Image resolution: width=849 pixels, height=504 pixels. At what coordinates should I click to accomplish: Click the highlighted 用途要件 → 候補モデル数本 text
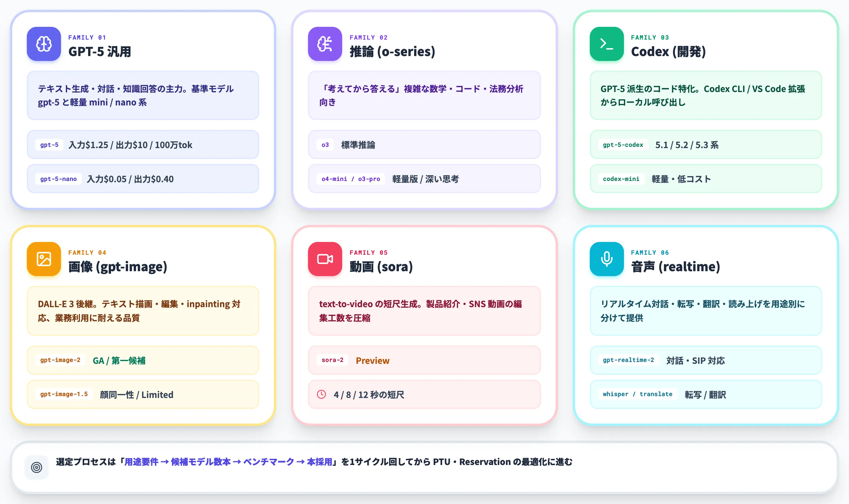[x=177, y=462]
